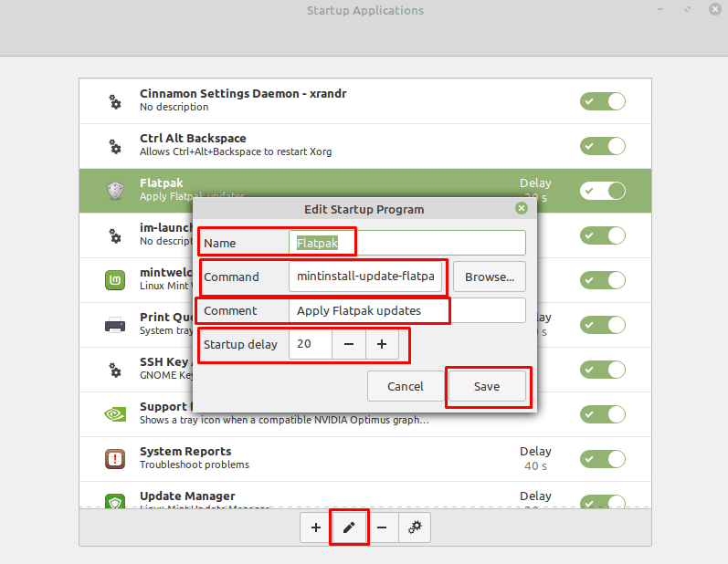Screen dimensions: 728x564
Task: Close the Edit Startup Program dialog
Action: 522,208
